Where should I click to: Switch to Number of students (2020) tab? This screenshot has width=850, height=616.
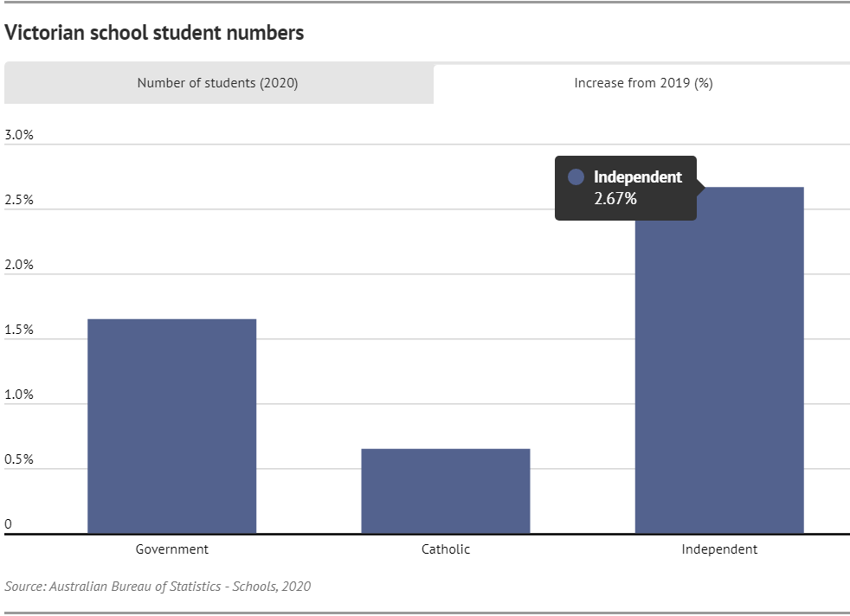pos(217,83)
